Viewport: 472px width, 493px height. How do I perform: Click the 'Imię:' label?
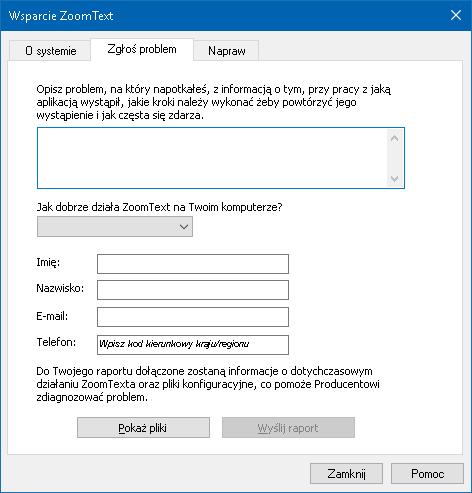pyautogui.click(x=48, y=262)
